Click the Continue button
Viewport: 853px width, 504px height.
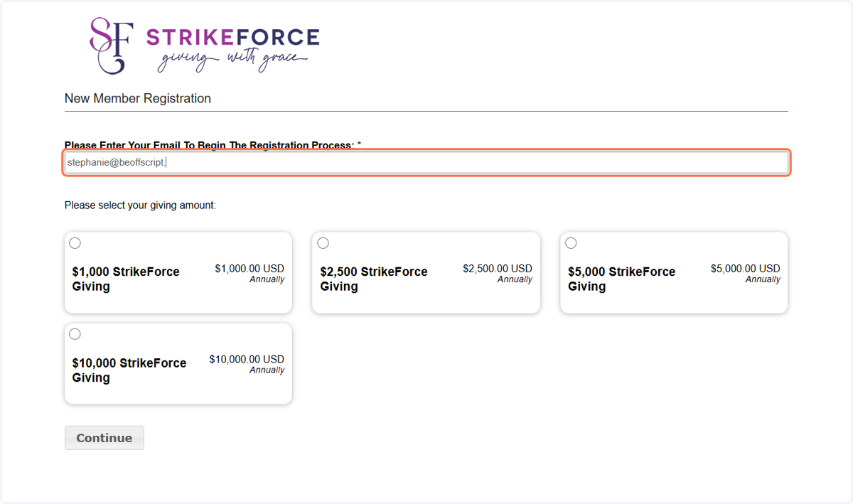point(104,438)
